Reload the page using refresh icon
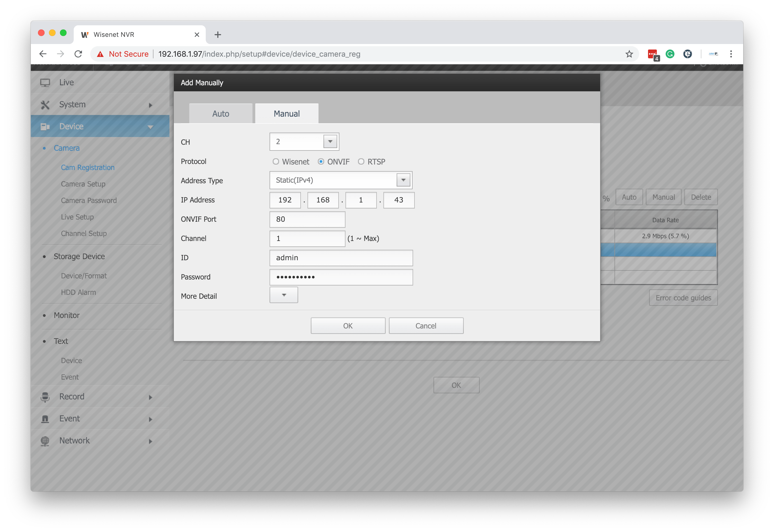 coord(78,54)
